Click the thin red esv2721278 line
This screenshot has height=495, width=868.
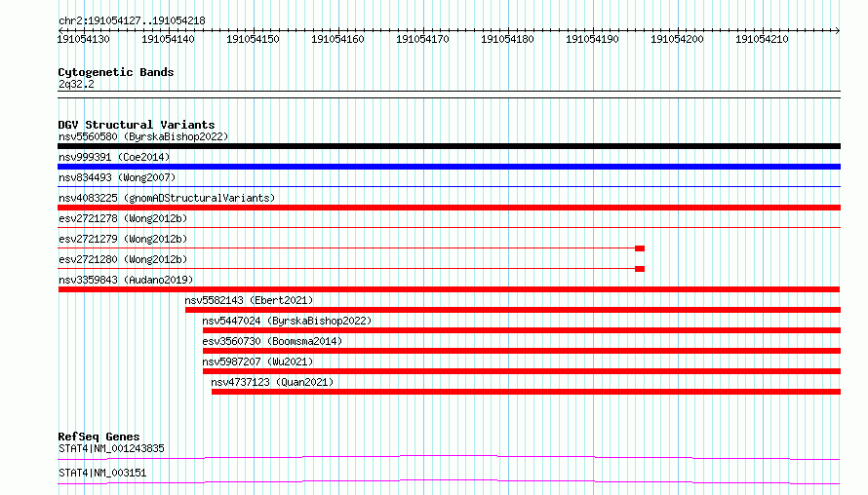click(x=449, y=228)
